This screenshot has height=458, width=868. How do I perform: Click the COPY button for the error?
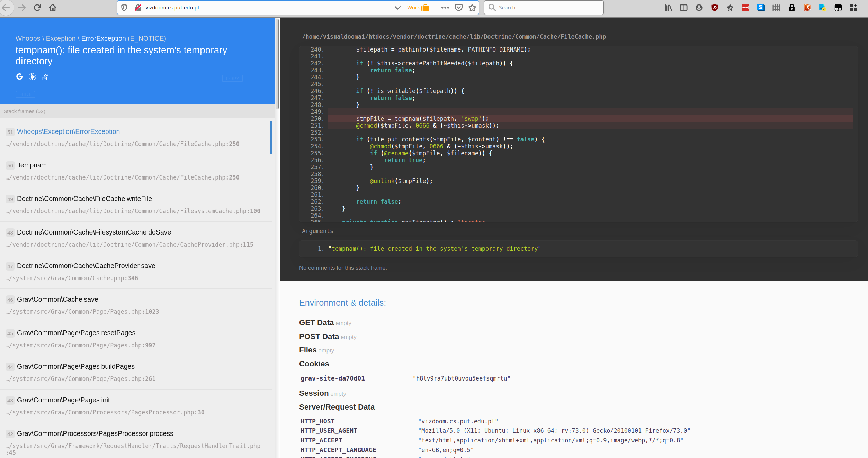pyautogui.click(x=232, y=78)
